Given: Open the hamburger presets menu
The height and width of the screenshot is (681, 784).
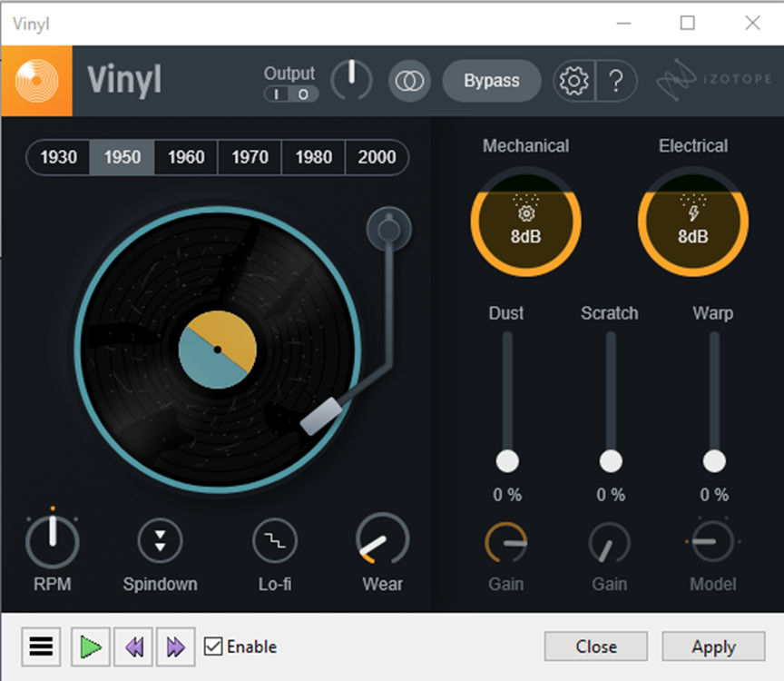Looking at the screenshot, I should point(41,647).
